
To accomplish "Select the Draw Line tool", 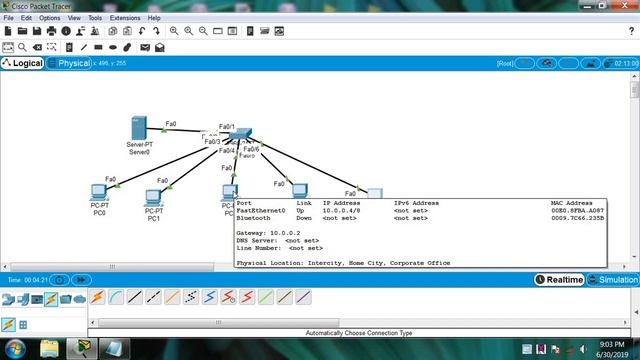I will [84, 47].
